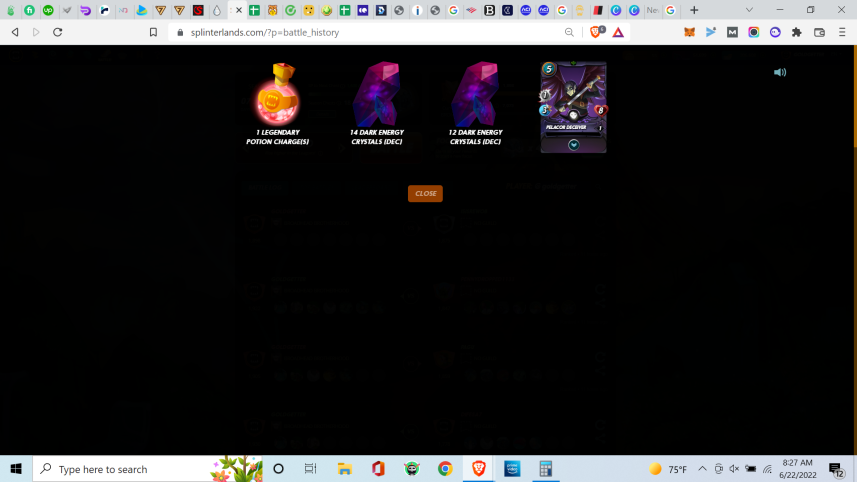Open the purple round-face extension
Viewport: 857px width, 482px height.
(x=775, y=32)
